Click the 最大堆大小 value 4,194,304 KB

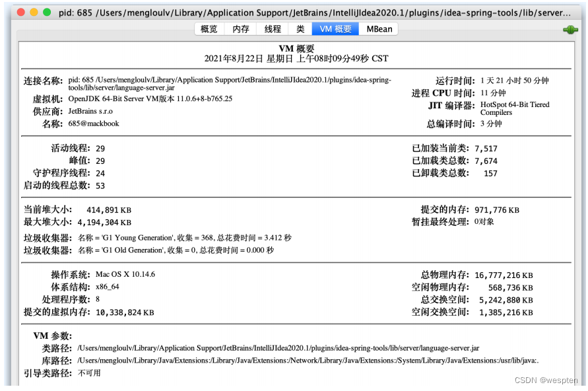coord(104,223)
